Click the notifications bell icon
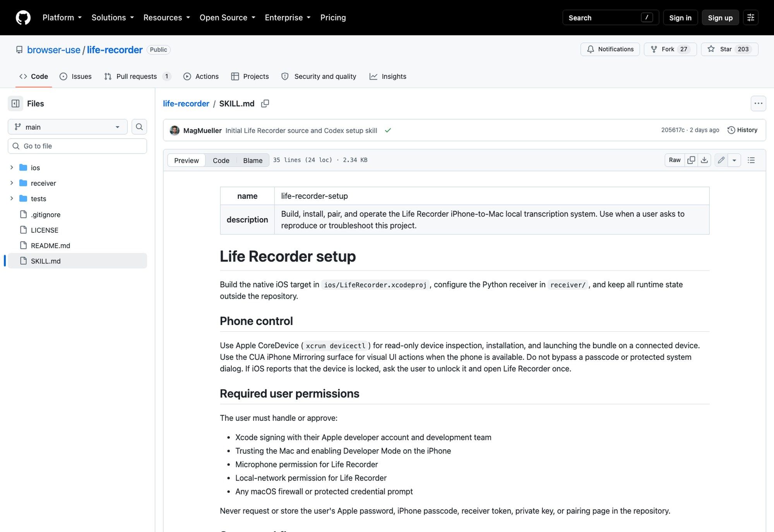Screen dimensions: 774x532 tap(591, 49)
